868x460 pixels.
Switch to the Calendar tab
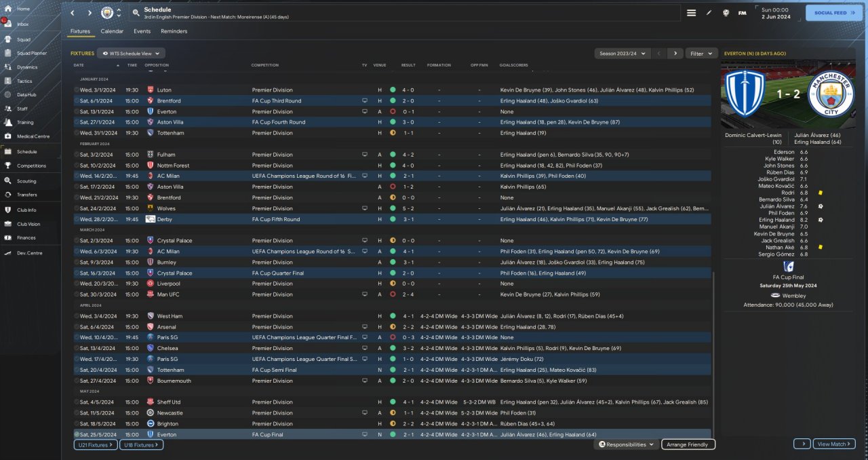(112, 31)
